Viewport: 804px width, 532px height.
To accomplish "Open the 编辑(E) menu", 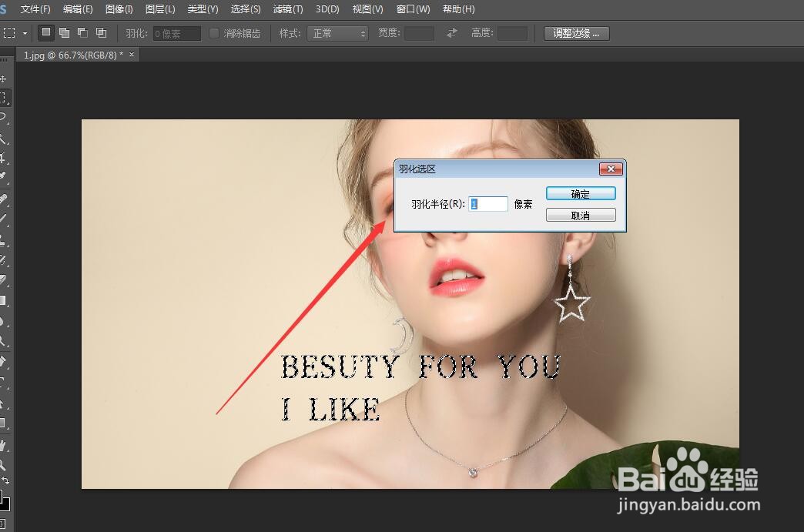I will 78,9.
